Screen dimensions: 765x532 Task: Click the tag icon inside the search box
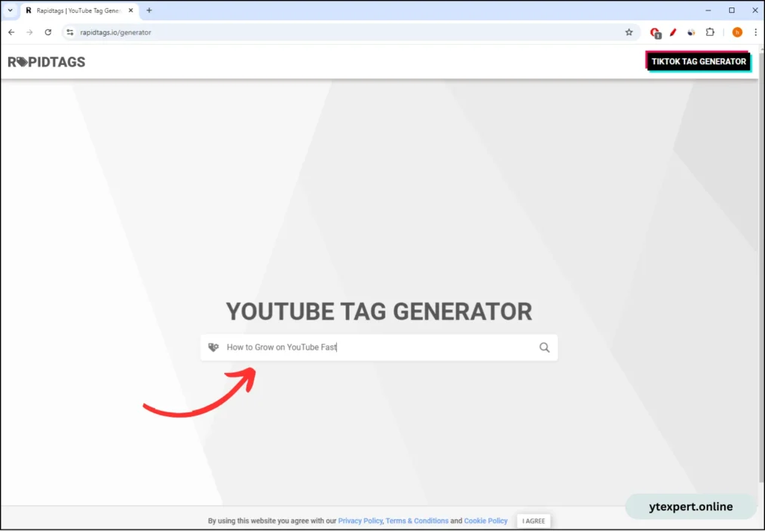pos(212,347)
